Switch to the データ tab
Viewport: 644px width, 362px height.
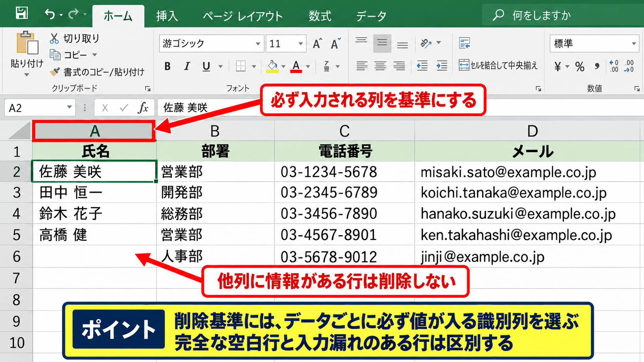coord(371,16)
